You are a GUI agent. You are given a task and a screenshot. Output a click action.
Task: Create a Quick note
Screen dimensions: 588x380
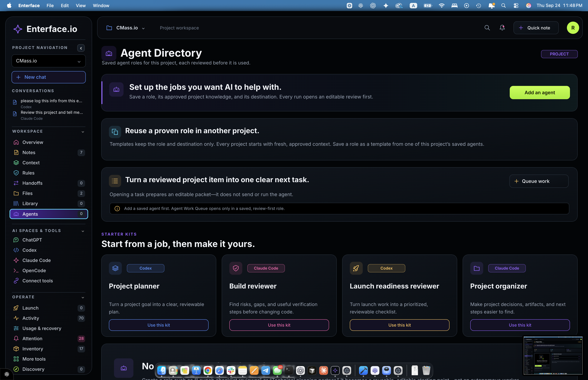(x=536, y=28)
